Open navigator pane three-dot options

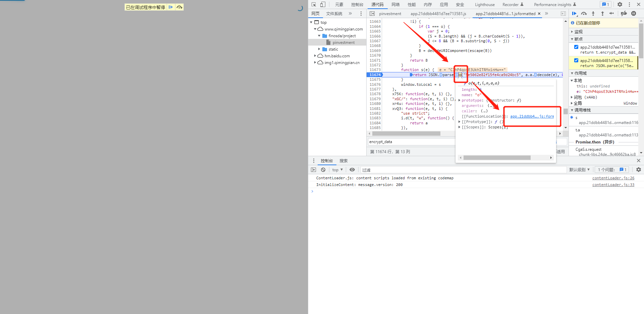click(x=361, y=13)
